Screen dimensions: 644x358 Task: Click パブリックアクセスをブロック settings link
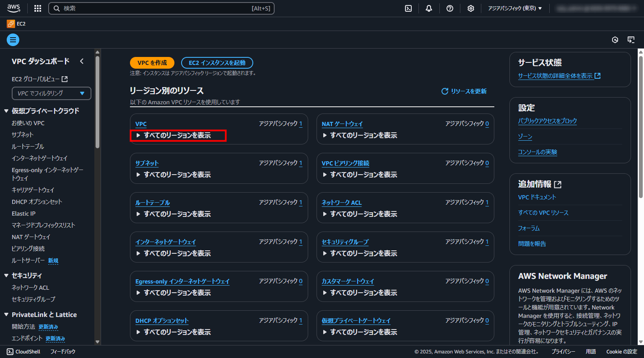click(548, 121)
